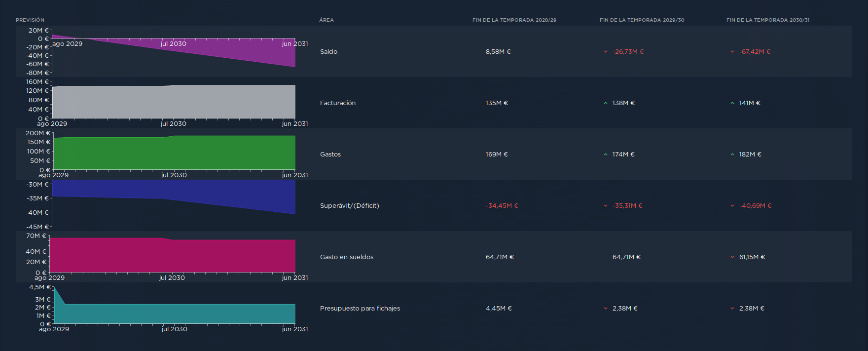Click the teal Presupuesto para fichajes chart

(174, 306)
